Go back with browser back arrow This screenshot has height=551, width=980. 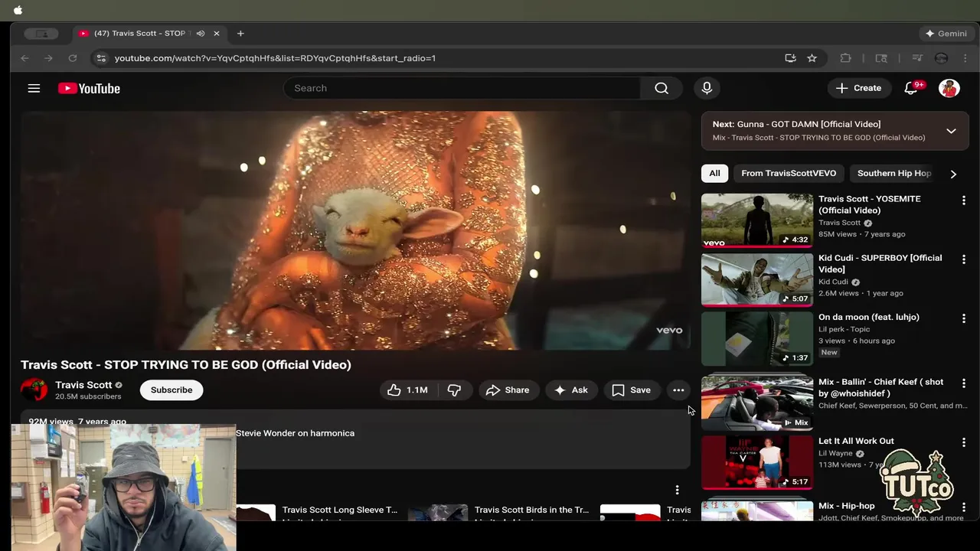24,58
